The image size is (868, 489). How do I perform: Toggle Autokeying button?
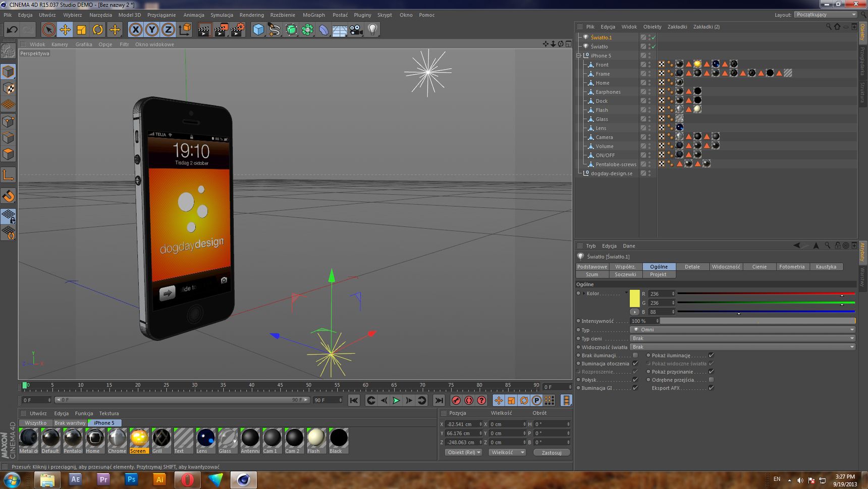click(x=469, y=400)
